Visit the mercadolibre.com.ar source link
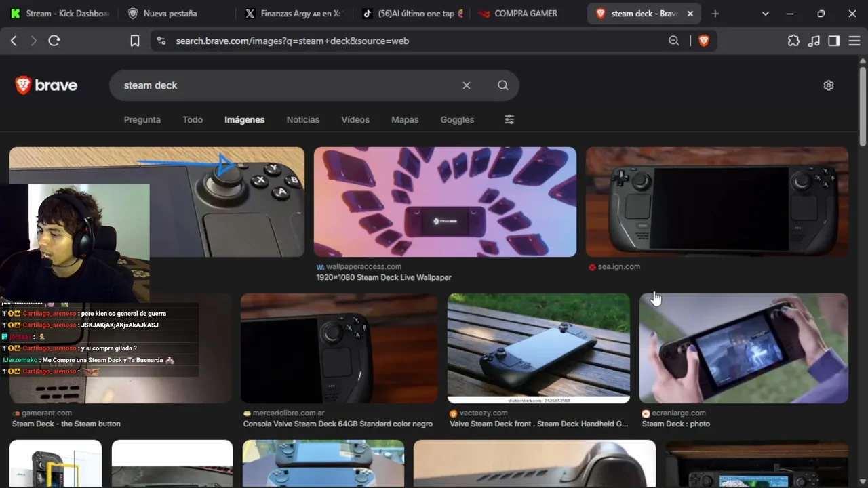 [x=288, y=413]
